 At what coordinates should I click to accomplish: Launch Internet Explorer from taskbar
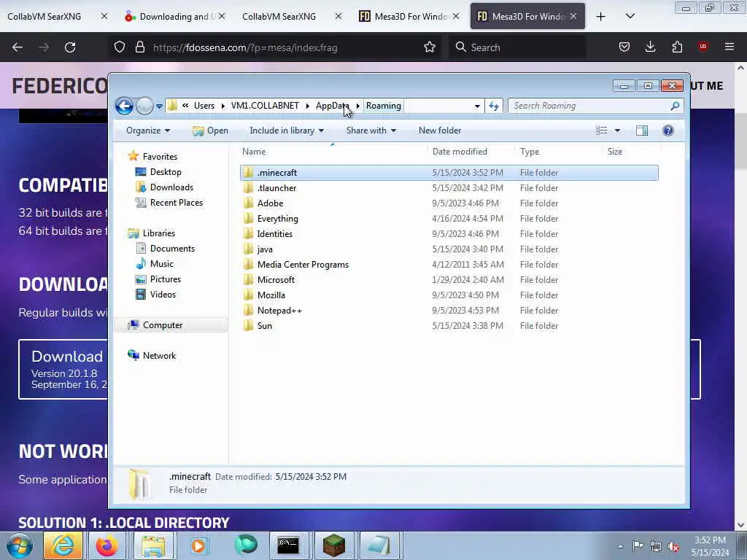pos(63,545)
